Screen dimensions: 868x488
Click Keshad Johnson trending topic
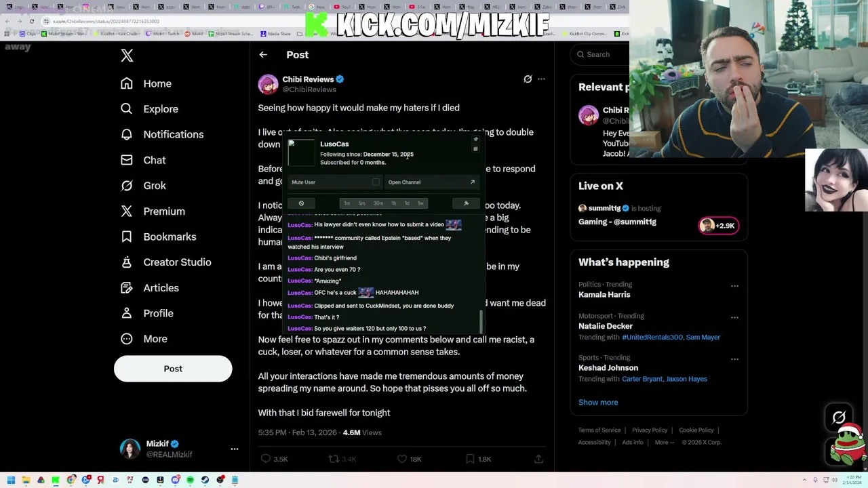[608, 368]
